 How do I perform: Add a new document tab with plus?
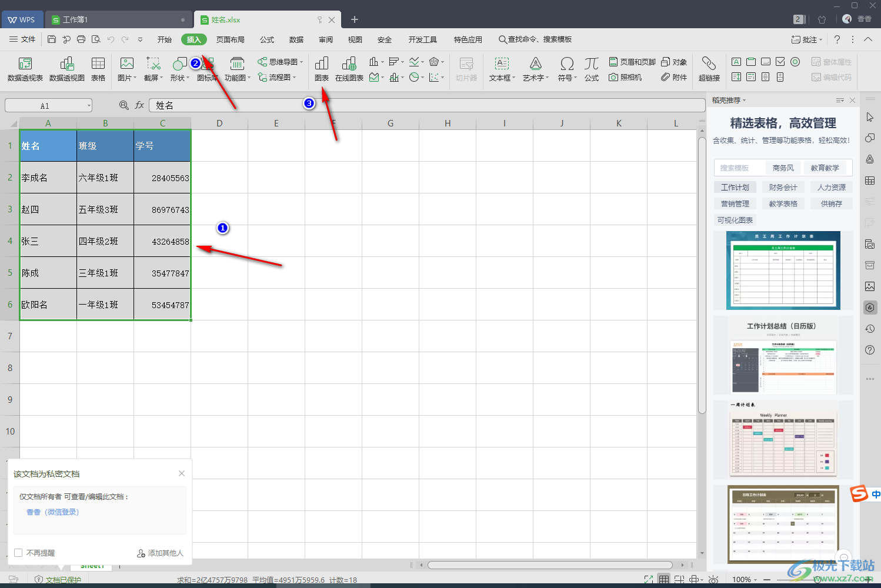pos(355,19)
